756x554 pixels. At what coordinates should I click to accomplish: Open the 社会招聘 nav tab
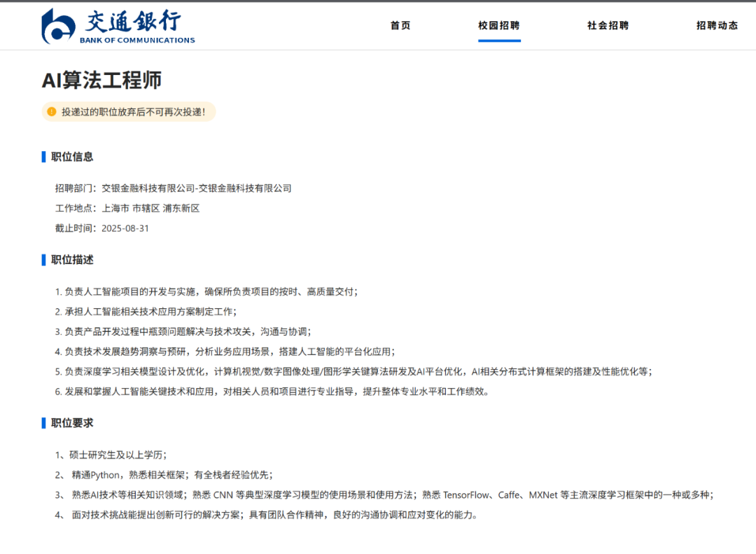(x=608, y=26)
